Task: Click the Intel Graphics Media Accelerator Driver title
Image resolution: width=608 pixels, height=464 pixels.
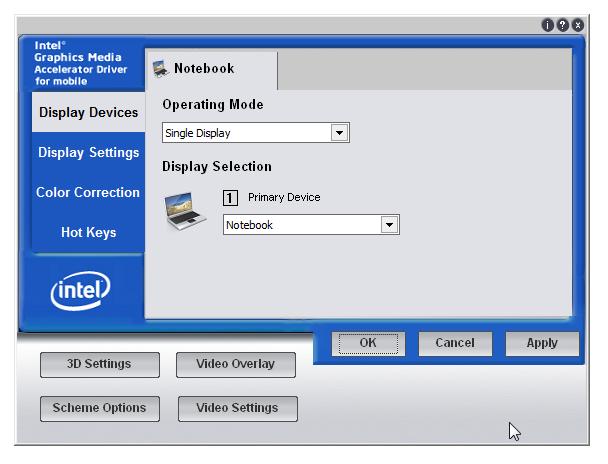Action: click(80, 63)
